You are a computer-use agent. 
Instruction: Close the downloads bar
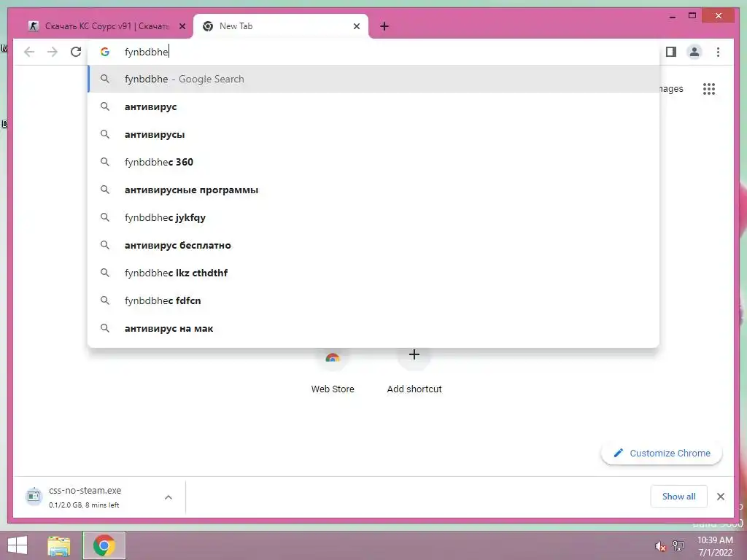[x=720, y=497]
